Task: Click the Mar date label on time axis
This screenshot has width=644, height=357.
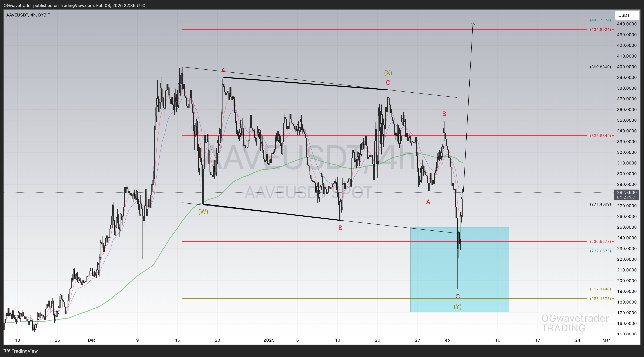Action: click(x=606, y=340)
